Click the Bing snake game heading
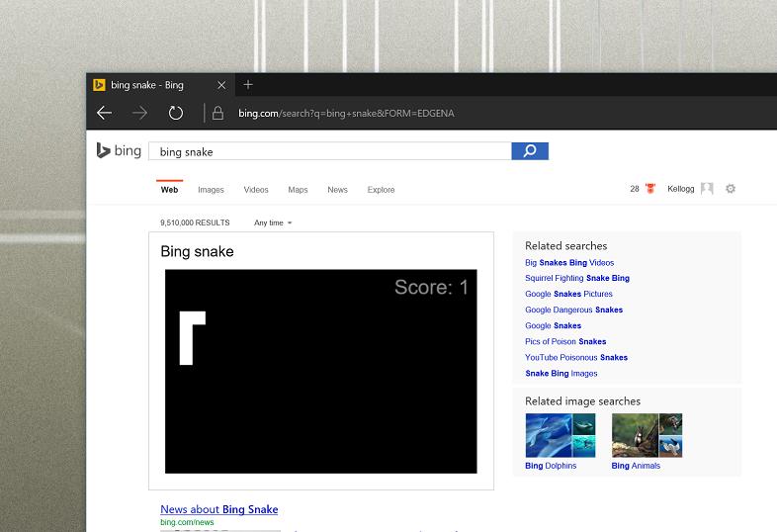The height and width of the screenshot is (532, 777). (x=197, y=251)
